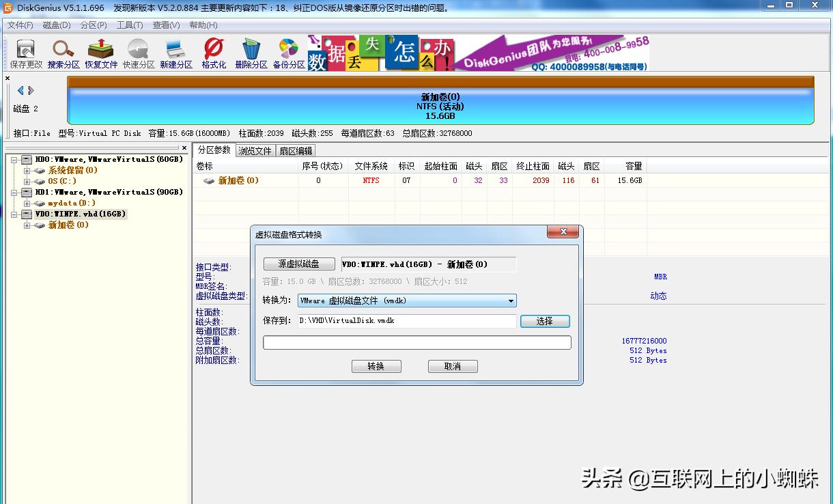Collapse the VD0:WINPE.vhd tree node
The image size is (833, 504).
click(x=14, y=214)
